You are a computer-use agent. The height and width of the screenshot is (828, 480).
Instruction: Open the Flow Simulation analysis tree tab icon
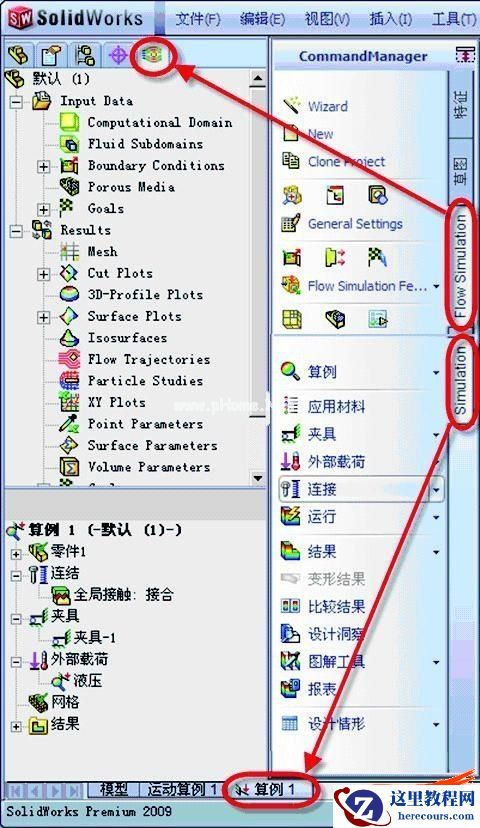coord(153,54)
